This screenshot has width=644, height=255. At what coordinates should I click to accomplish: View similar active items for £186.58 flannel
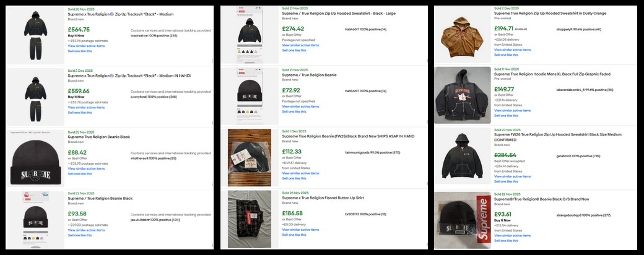(x=300, y=230)
